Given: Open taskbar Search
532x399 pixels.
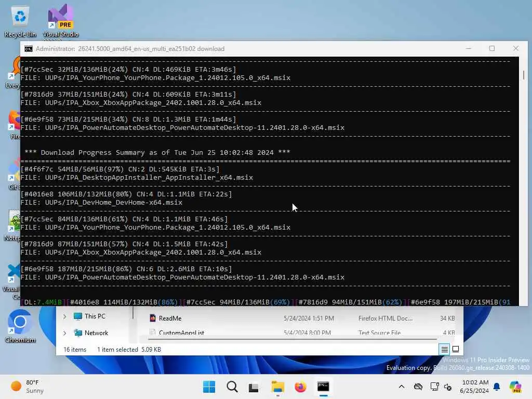Looking at the screenshot, I should tap(232, 387).
